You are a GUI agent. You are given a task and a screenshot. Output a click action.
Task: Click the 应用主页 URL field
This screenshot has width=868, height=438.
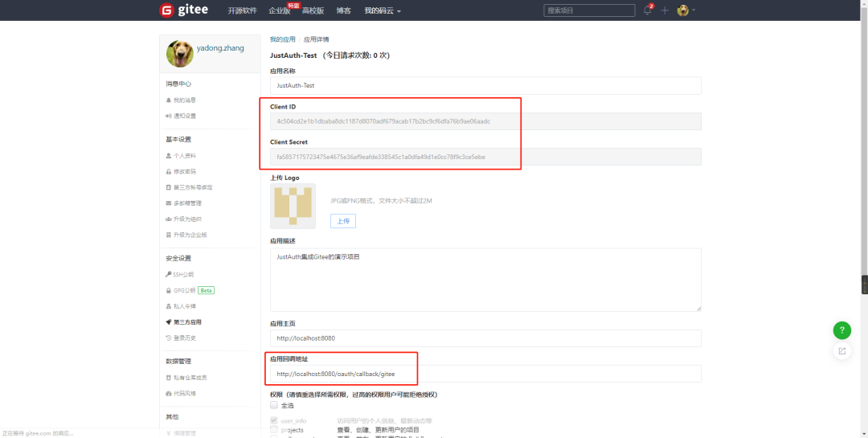pos(485,338)
